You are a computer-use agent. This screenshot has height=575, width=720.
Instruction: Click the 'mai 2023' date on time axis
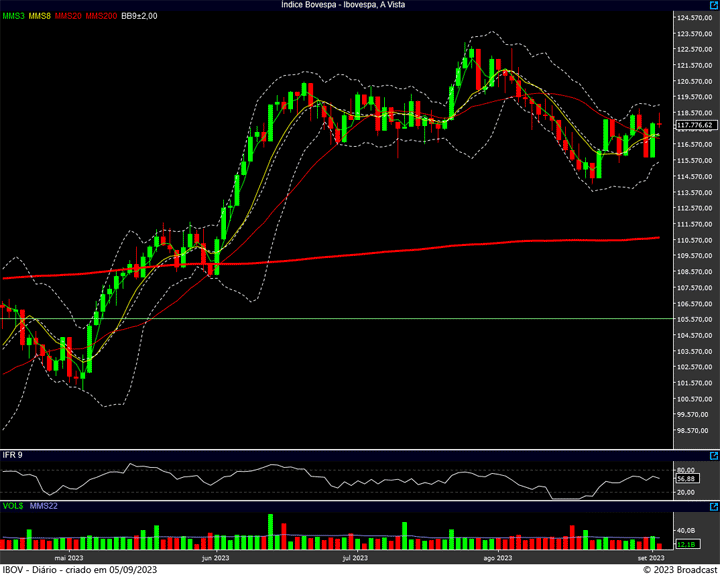point(68,557)
